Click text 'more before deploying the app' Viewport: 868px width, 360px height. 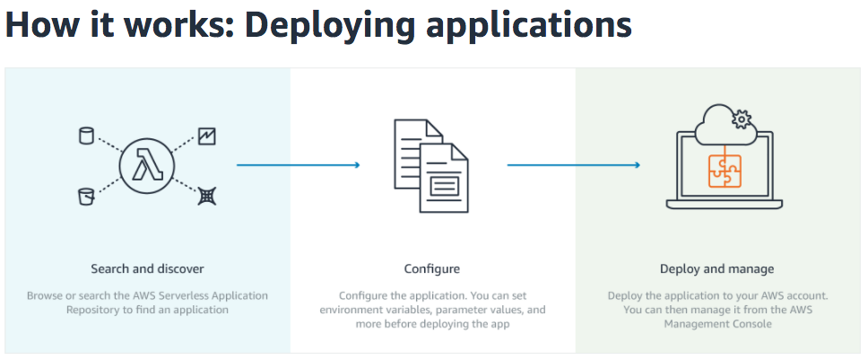tap(432, 324)
